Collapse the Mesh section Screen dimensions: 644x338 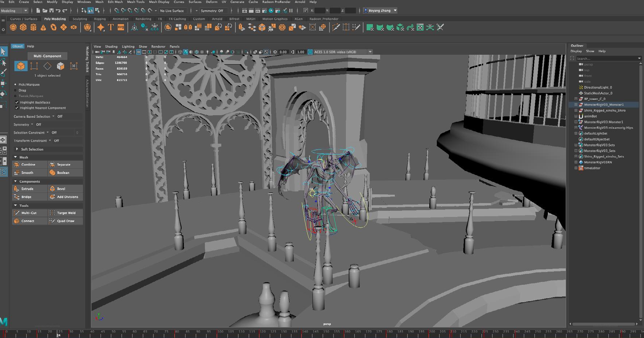(x=15, y=157)
